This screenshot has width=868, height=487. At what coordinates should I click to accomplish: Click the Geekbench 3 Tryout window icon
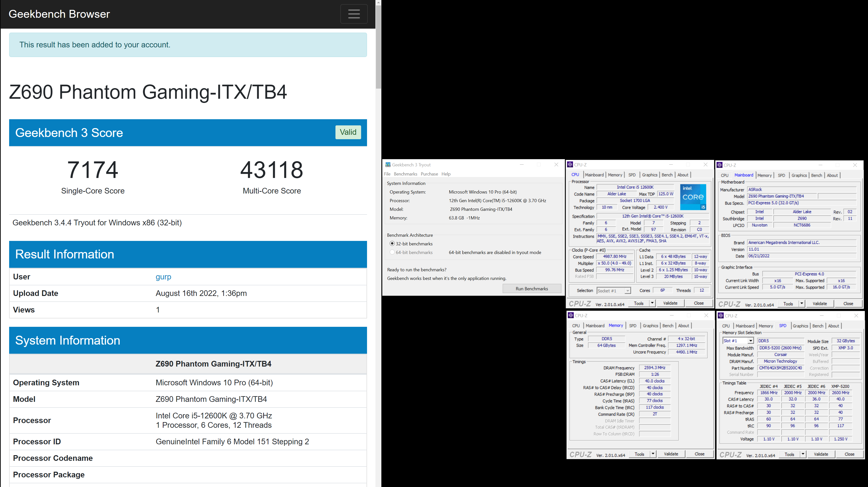point(388,165)
